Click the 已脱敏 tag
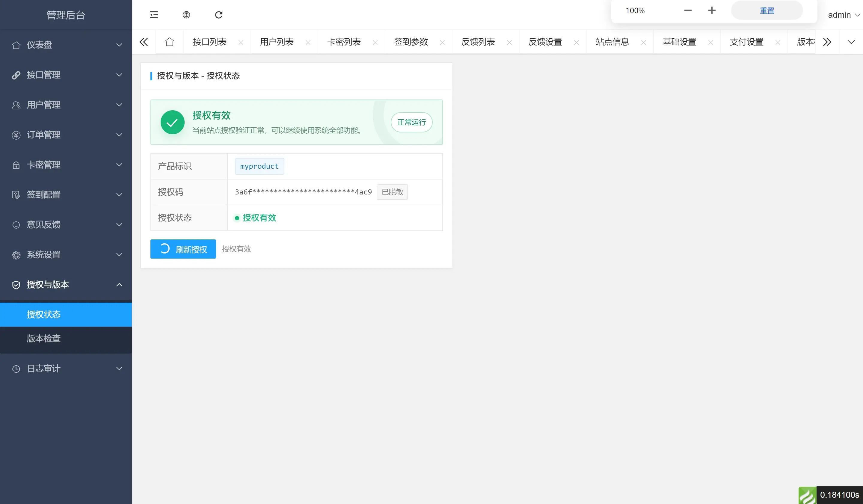Image resolution: width=863 pixels, height=504 pixels. 392,192
